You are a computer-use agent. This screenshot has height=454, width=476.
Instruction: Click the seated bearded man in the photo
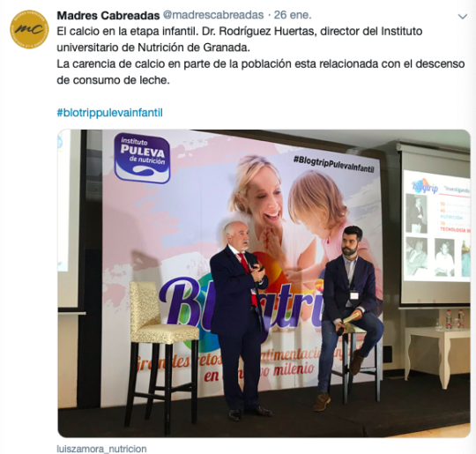(347, 316)
